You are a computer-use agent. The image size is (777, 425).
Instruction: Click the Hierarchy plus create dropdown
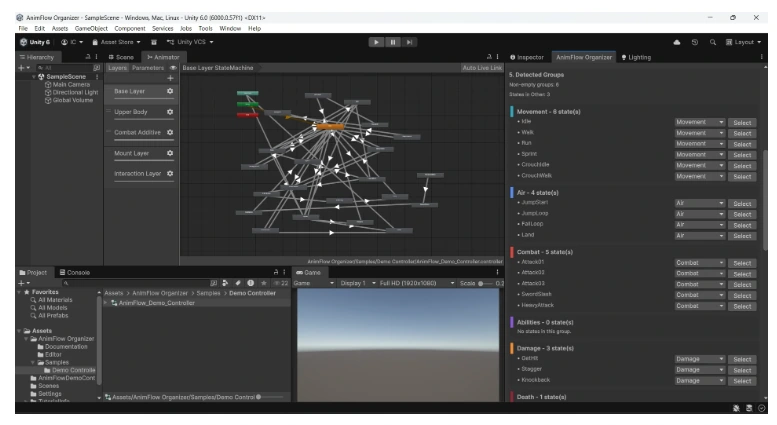pyautogui.click(x=24, y=68)
